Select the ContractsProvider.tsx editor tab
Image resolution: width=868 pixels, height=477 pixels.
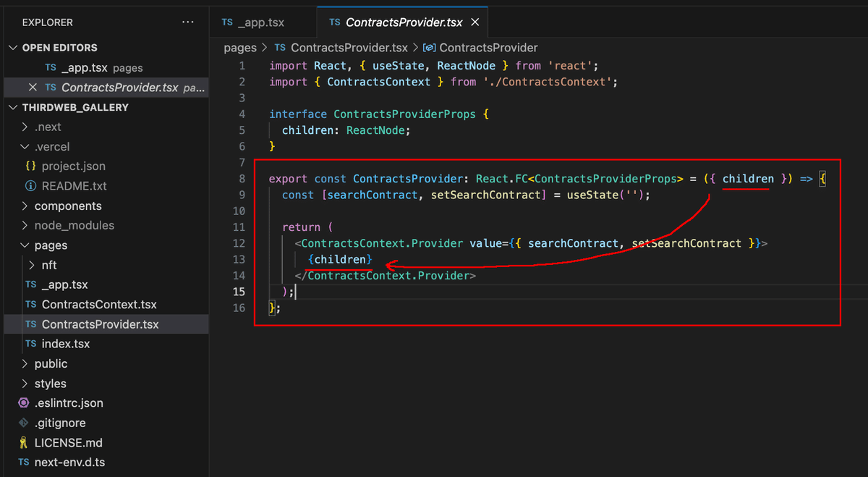(x=404, y=22)
